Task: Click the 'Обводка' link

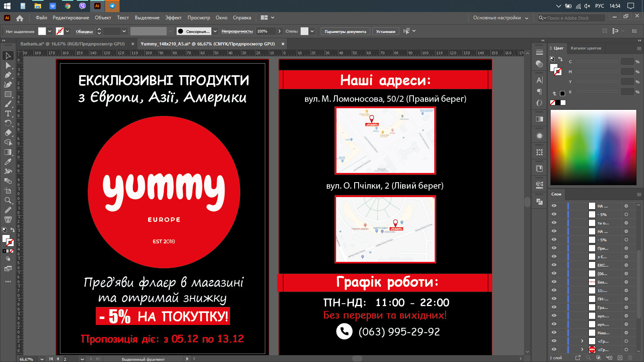Action: click(x=85, y=31)
